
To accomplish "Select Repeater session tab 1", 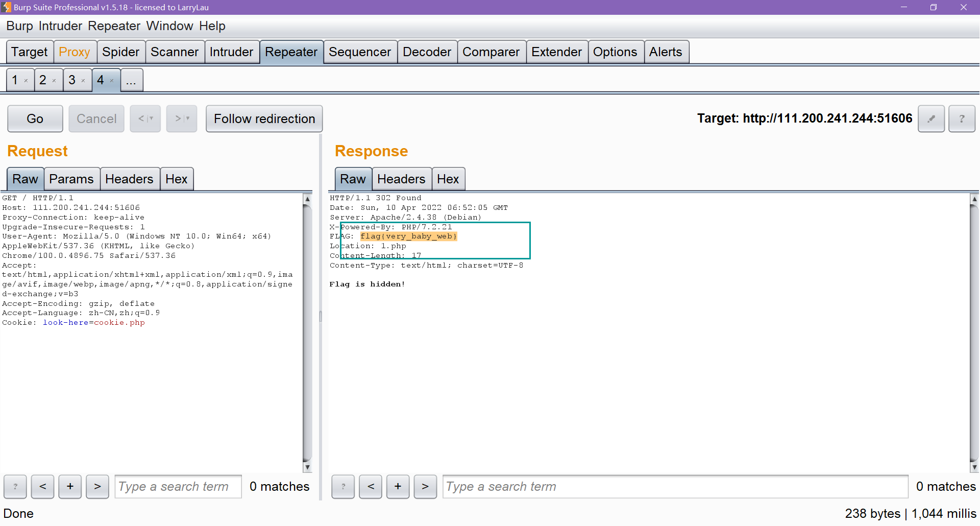I will [15, 80].
